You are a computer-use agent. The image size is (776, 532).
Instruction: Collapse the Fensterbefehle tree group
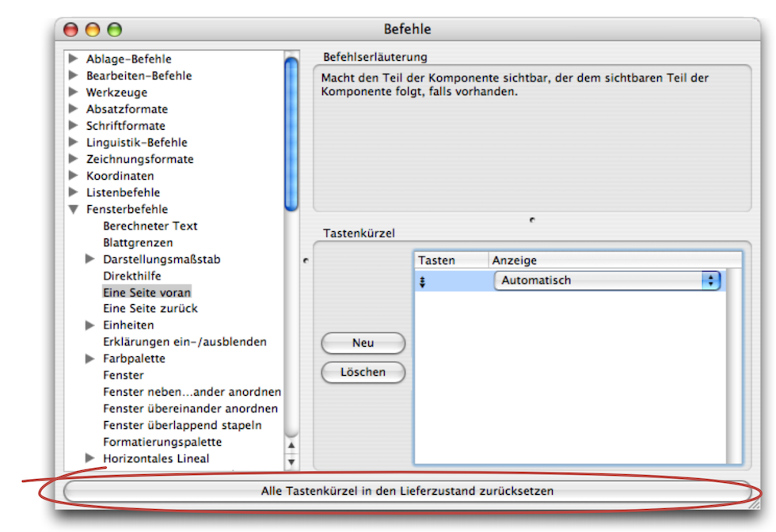[74, 210]
